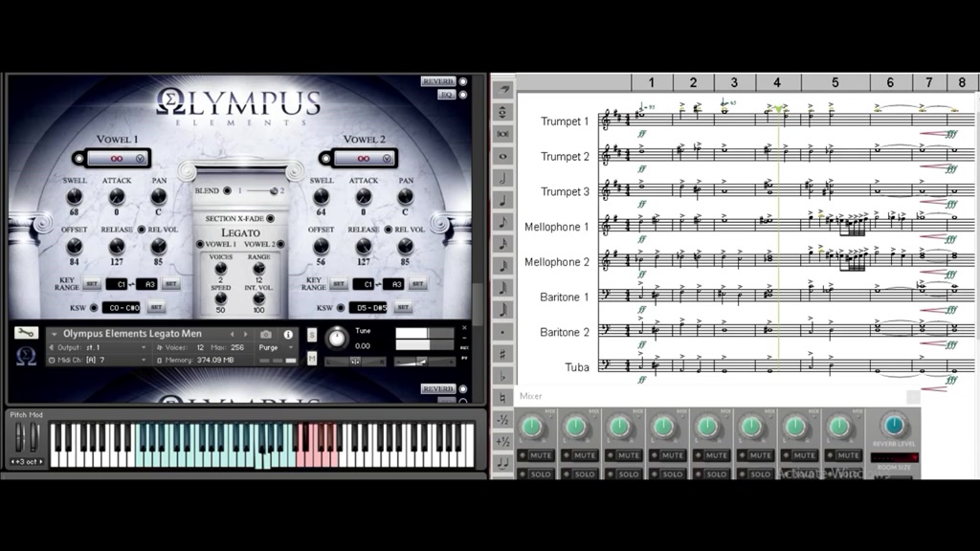Click the KSW C0-C#0 value field

[122, 307]
